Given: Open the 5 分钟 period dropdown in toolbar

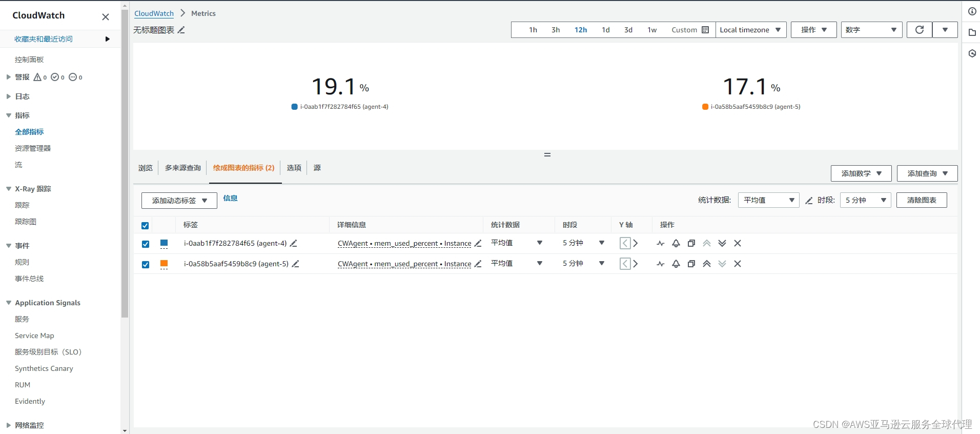Looking at the screenshot, I should [866, 200].
